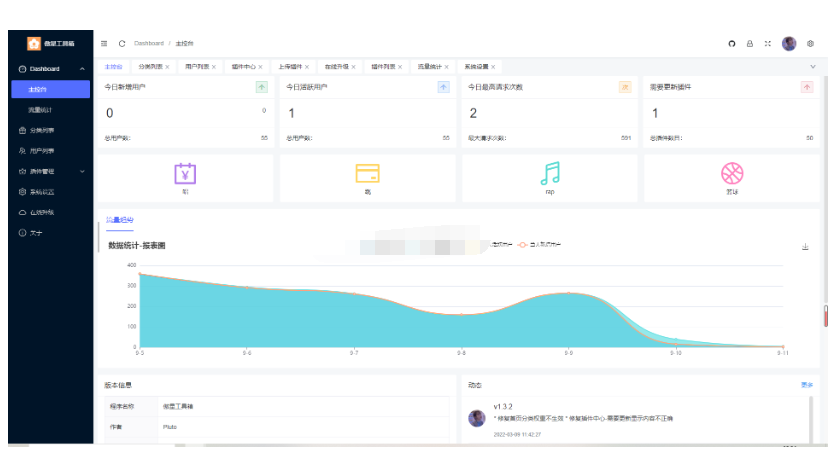Click the Pluto author value
Screen dimensions: 832x475
pos(170,427)
